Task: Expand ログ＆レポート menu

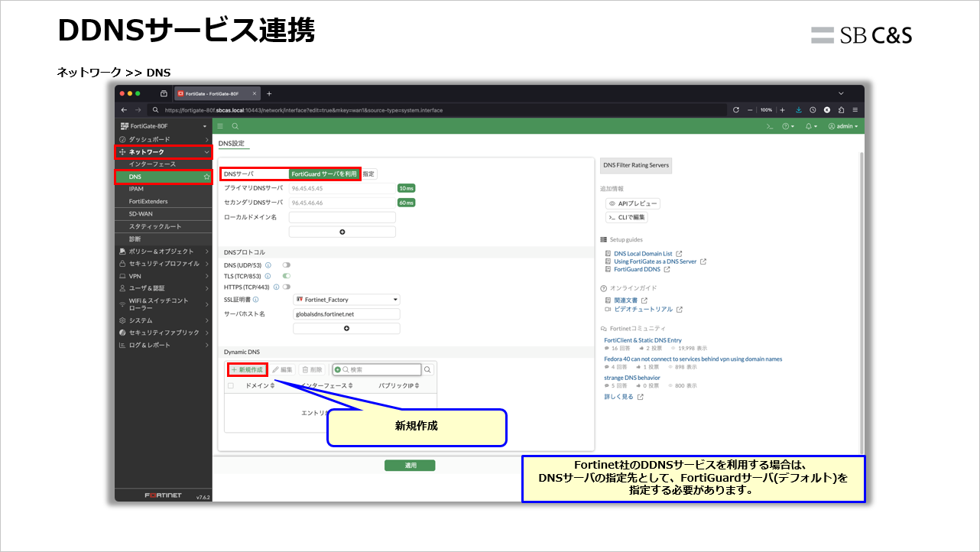Action: [x=164, y=345]
